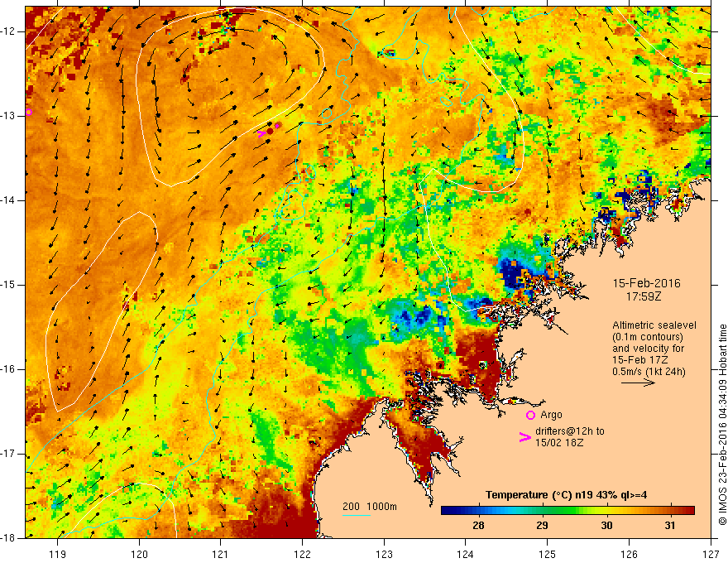Viewport: 728px width, 563px height.
Task: Click the 125 longitude axis label
Action: (548, 554)
